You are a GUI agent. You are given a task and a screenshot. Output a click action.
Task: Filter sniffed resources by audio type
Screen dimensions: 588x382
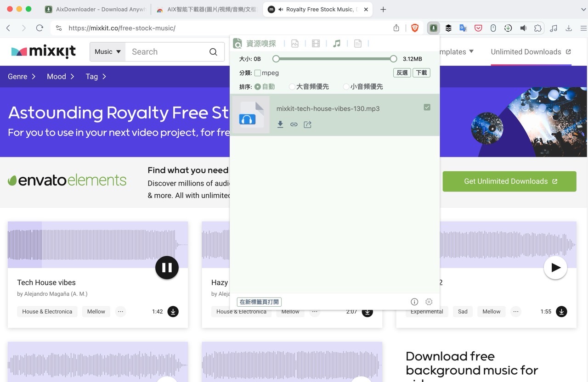tap(337, 44)
